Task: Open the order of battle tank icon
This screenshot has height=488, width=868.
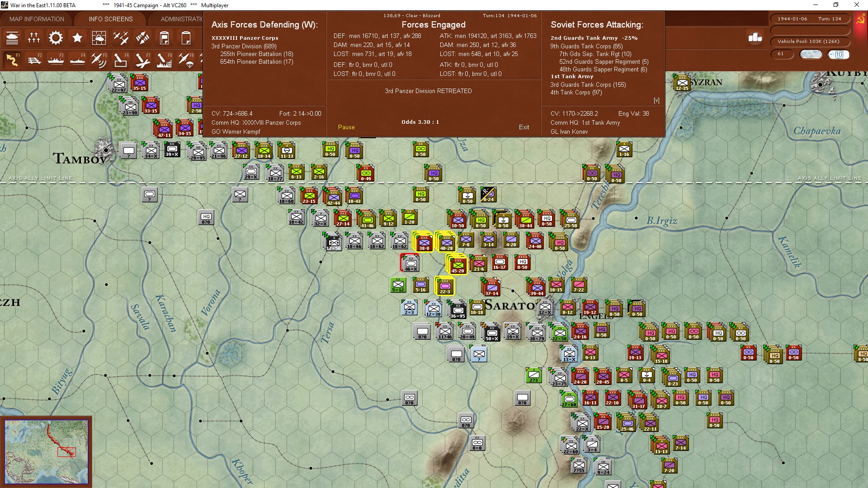Action: click(12, 38)
